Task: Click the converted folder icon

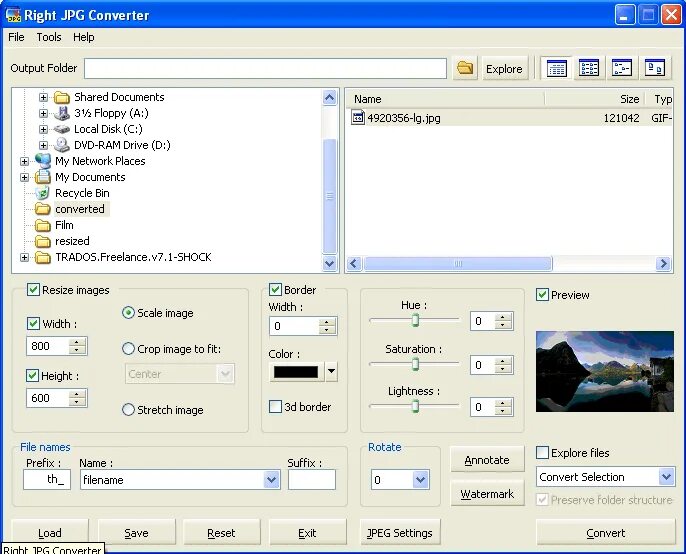Action: pos(43,209)
